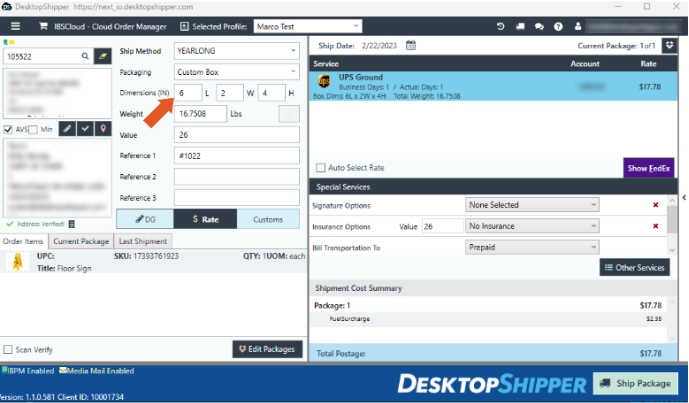The height and width of the screenshot is (403, 689).
Task: Open the Selected Profile dropdown
Action: [308, 26]
